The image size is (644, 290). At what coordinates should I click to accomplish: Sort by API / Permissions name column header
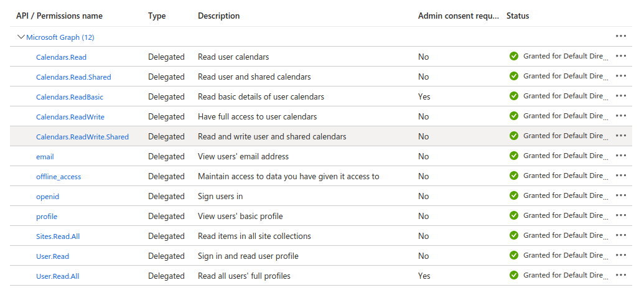click(59, 16)
